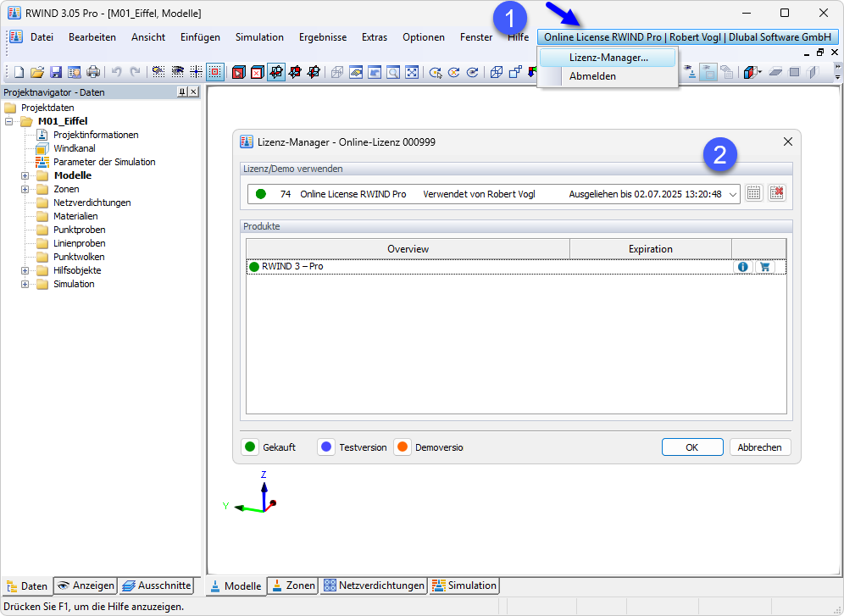Viewport: 844px width, 616px height.
Task: Click the Parameter der Simulation tree icon
Action: point(42,162)
